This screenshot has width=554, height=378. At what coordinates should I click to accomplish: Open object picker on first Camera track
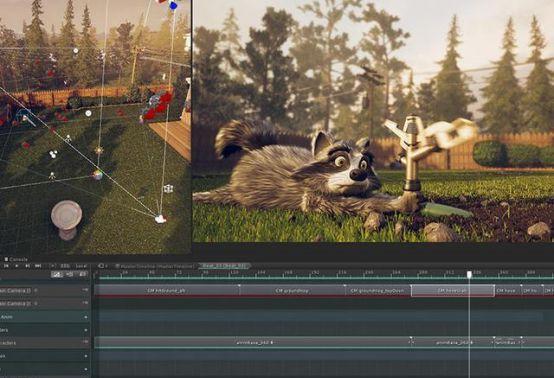tap(36, 291)
